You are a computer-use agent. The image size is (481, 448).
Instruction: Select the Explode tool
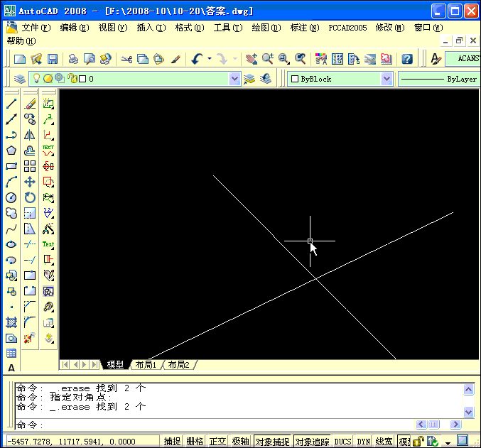pos(30,338)
